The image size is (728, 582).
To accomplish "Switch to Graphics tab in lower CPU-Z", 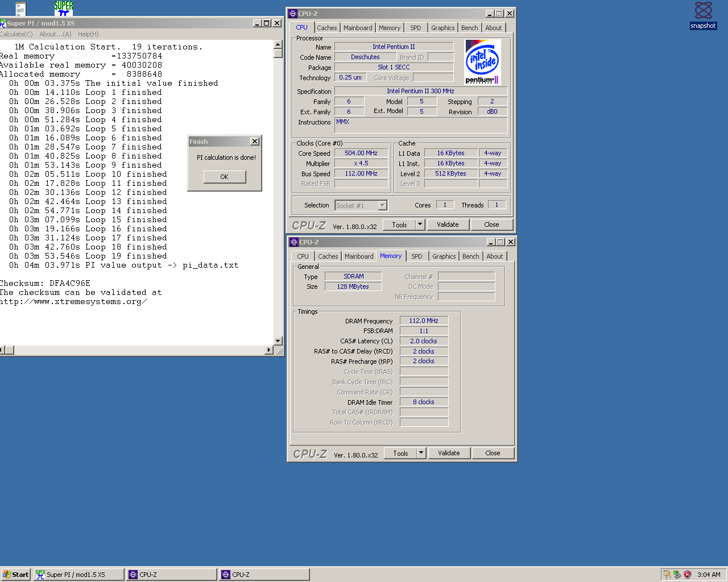I will [444, 256].
